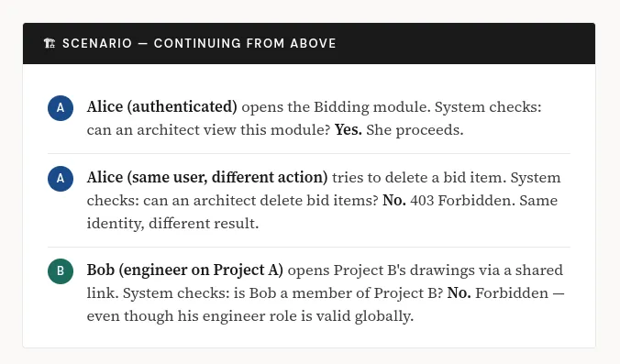The height and width of the screenshot is (364, 620).
Task: Click the phrase 'Same identity, different result.'
Action: point(322,212)
